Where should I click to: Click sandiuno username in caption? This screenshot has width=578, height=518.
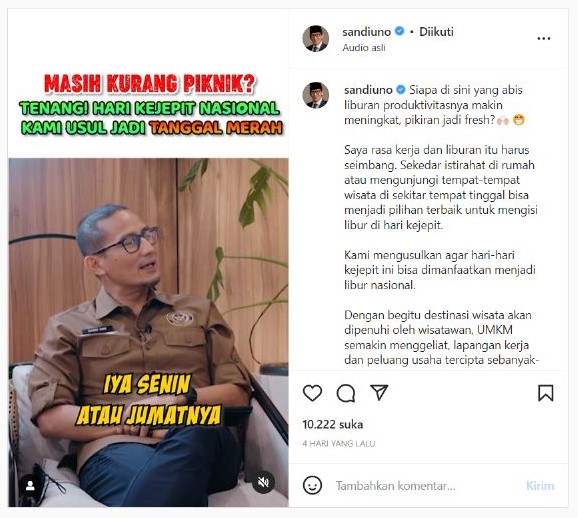coord(368,90)
